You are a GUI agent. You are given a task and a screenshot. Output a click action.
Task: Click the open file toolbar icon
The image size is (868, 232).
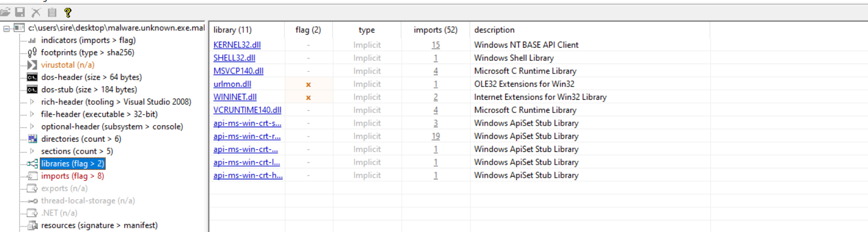(x=5, y=12)
